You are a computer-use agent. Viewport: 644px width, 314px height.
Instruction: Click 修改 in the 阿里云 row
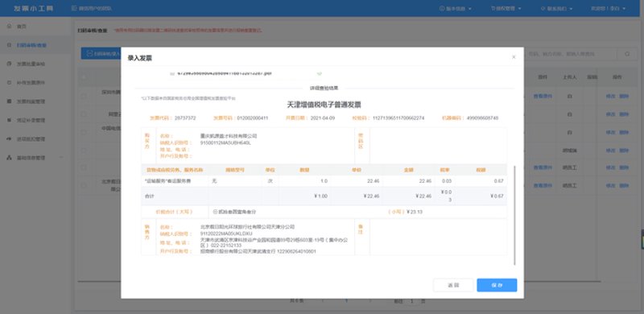coord(610,114)
